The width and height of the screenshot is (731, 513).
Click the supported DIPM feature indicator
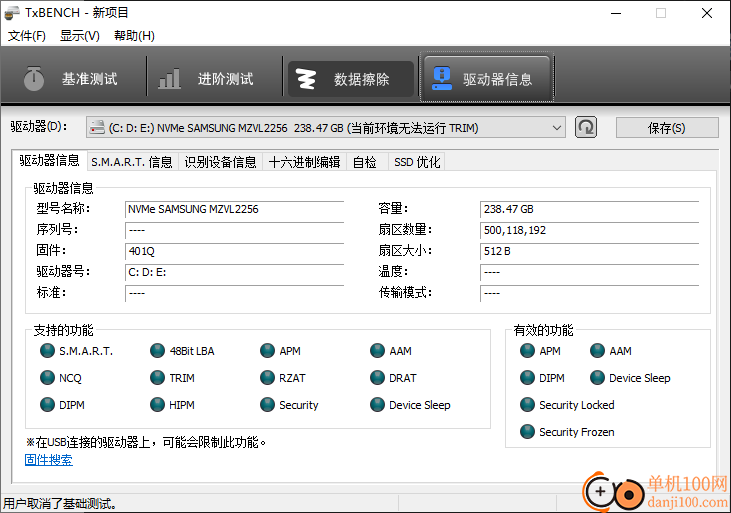(47, 405)
